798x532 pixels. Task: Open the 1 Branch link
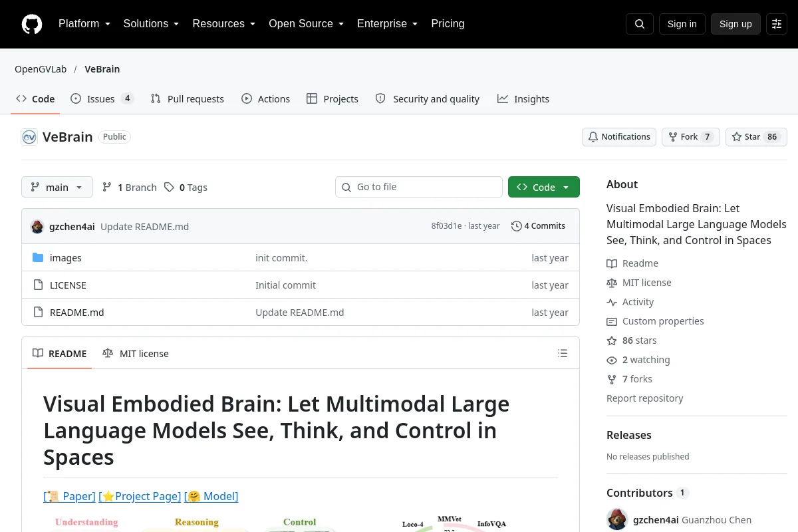(x=129, y=188)
